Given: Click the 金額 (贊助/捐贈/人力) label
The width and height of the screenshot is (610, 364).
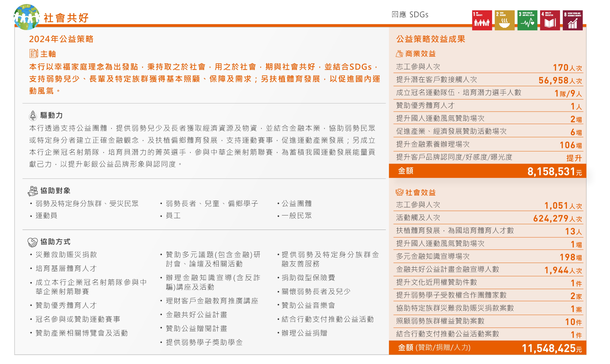Looking at the screenshot, I should pos(434,348).
